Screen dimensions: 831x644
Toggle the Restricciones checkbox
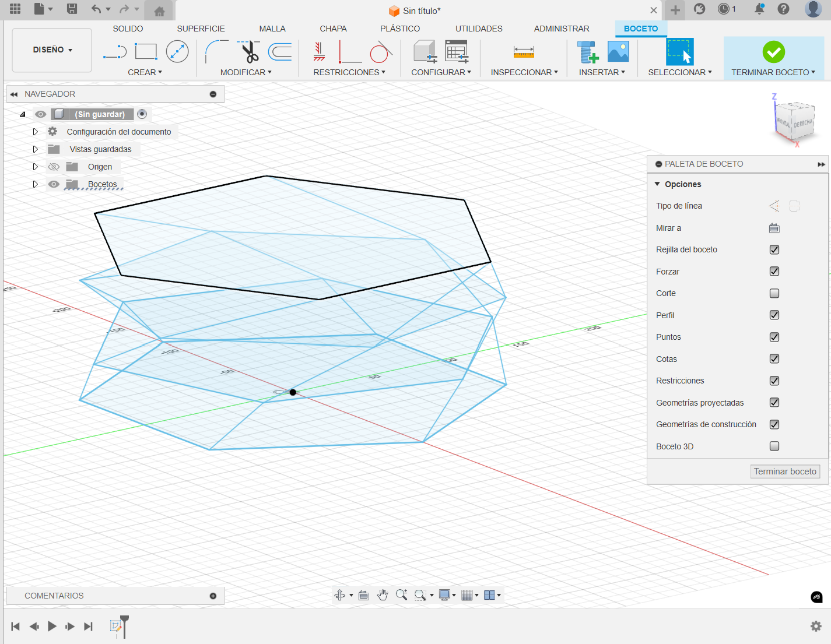click(774, 381)
